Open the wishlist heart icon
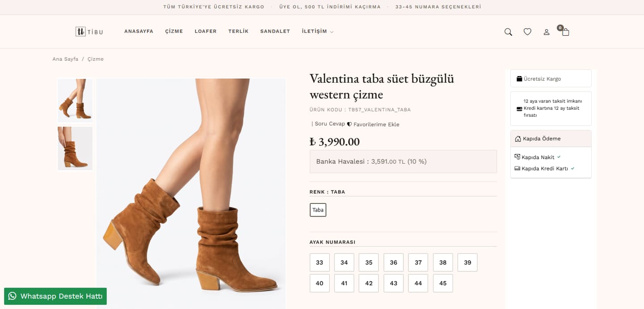The width and height of the screenshot is (644, 309). click(527, 32)
